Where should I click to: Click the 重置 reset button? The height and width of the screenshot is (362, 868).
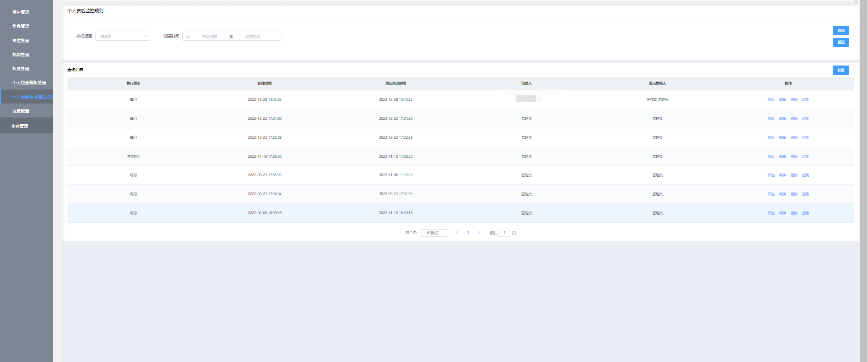click(x=841, y=42)
